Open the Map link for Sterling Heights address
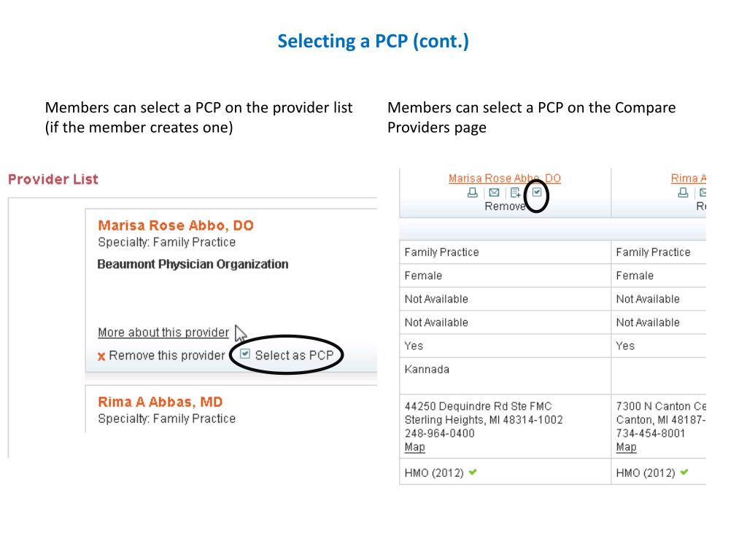747x560 pixels. tap(414, 447)
